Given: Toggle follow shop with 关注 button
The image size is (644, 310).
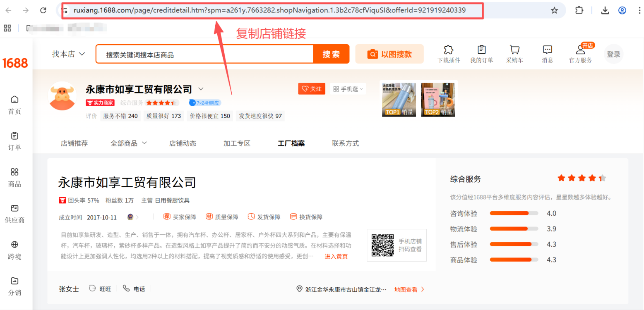Looking at the screenshot, I should click(311, 89).
